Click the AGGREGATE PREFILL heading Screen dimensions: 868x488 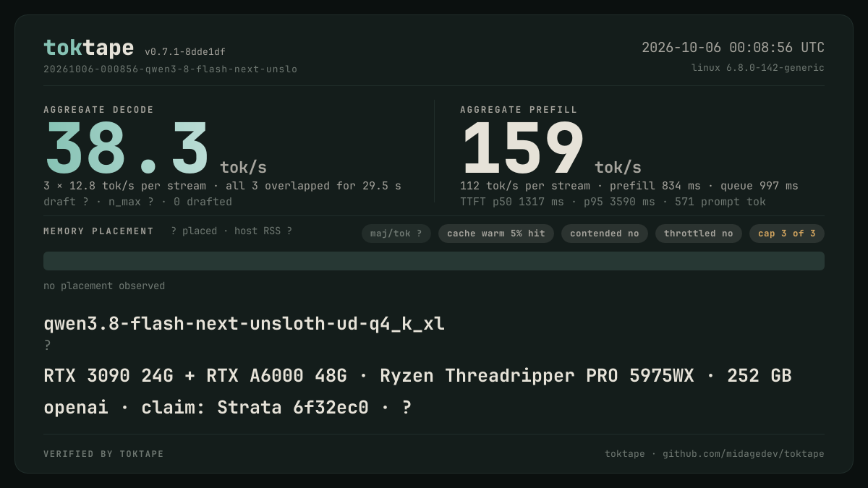519,110
